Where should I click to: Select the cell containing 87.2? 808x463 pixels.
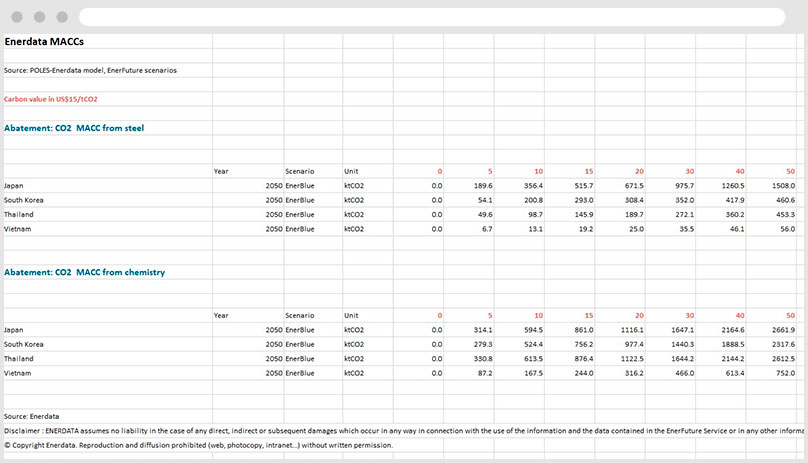pyautogui.click(x=481, y=373)
